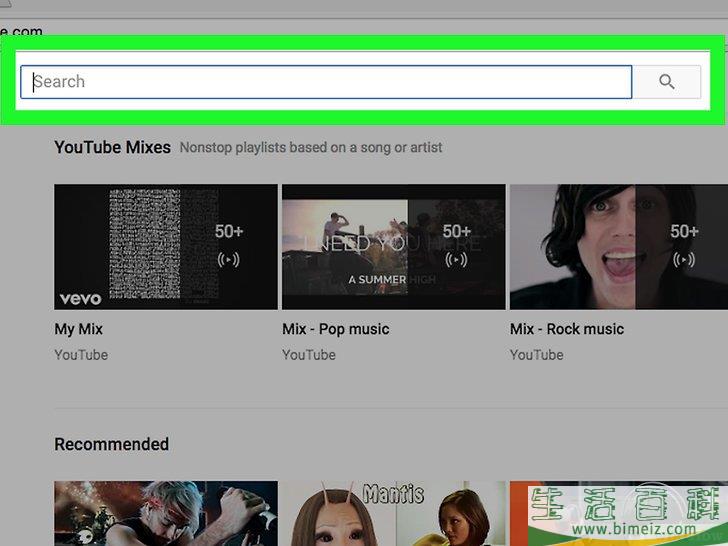The image size is (728, 546).
Task: Open the My Mix thumbnail
Action: pos(166,247)
